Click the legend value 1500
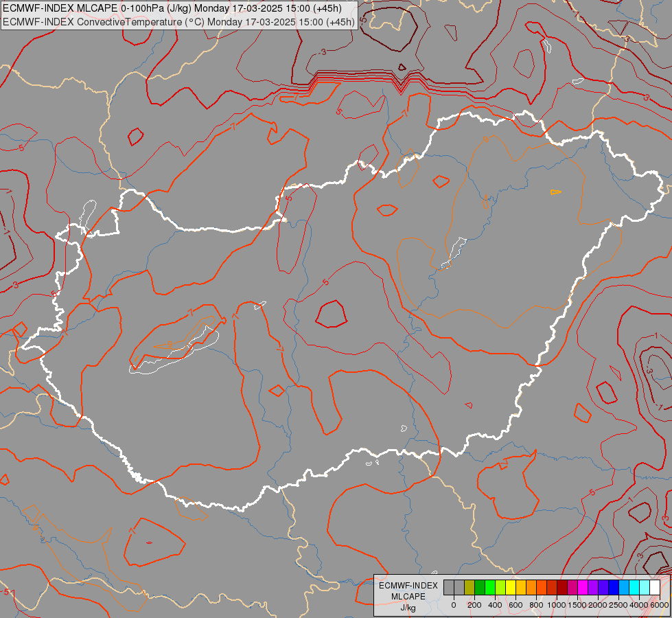Screen dimensions: 672x618 pyautogui.click(x=577, y=605)
